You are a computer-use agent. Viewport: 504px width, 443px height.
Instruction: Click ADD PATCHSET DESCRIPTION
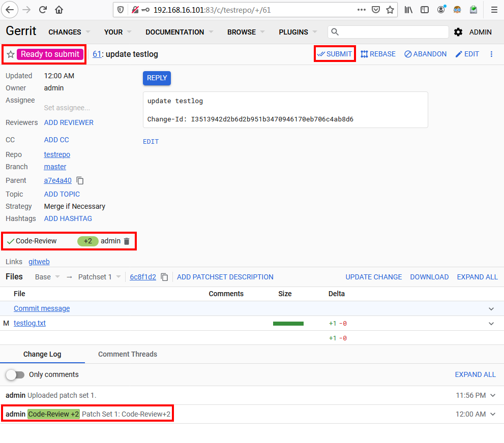click(225, 277)
